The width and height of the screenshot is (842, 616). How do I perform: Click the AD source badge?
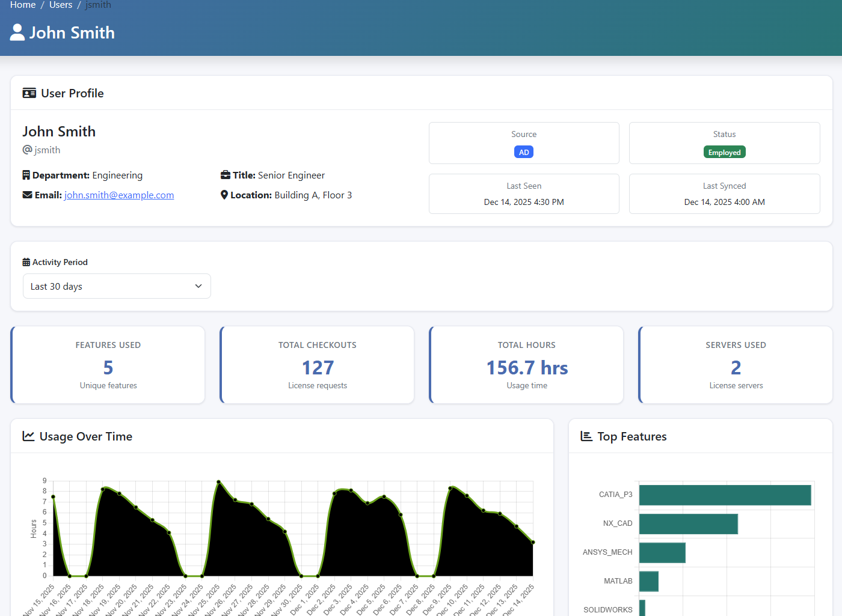pos(524,152)
